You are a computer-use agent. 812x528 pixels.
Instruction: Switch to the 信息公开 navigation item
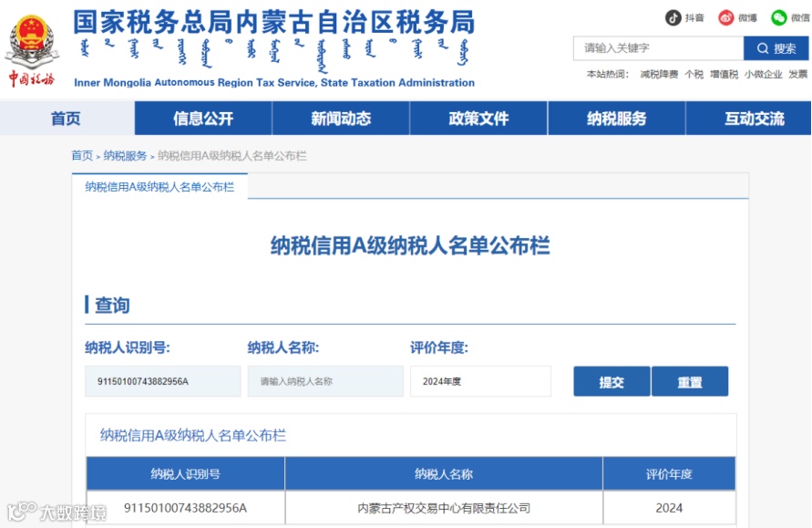click(x=201, y=118)
